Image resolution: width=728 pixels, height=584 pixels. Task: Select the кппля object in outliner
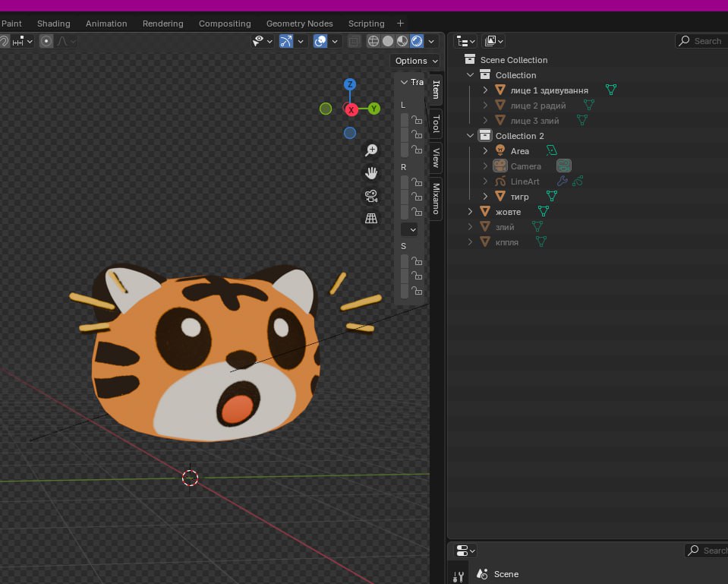[506, 242]
